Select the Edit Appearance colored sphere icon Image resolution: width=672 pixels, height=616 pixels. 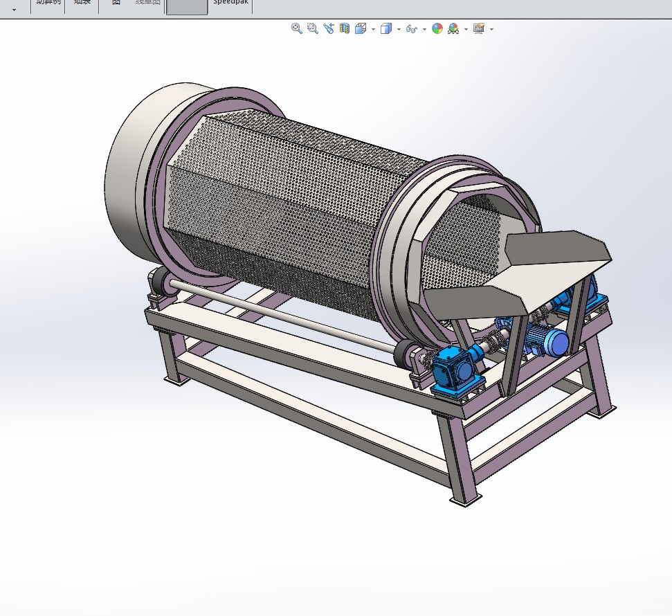coord(437,28)
